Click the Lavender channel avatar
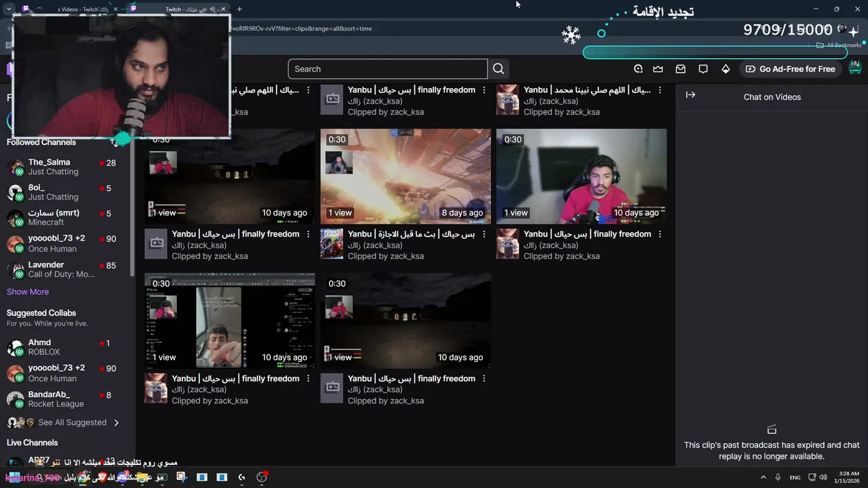The height and width of the screenshot is (488, 868). pyautogui.click(x=15, y=269)
